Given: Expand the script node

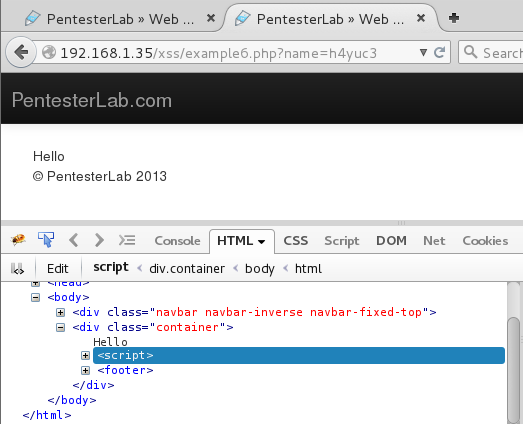Looking at the screenshot, I should (x=85, y=356).
